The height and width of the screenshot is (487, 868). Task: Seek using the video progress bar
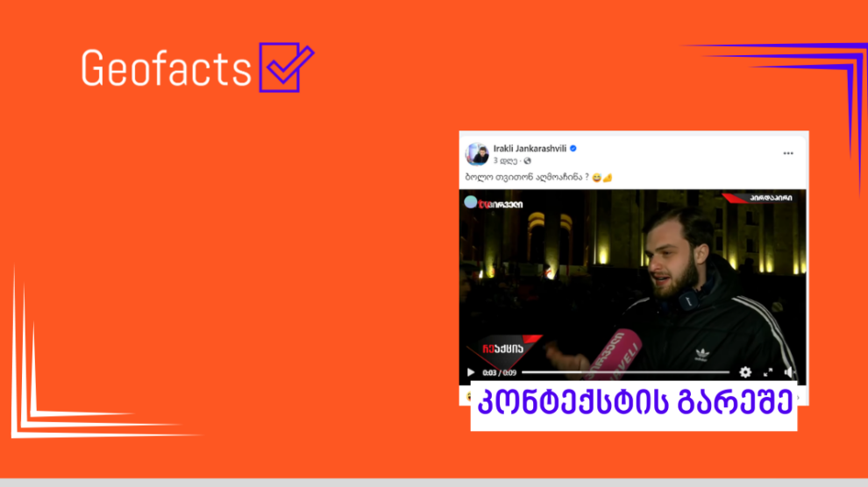coord(625,372)
